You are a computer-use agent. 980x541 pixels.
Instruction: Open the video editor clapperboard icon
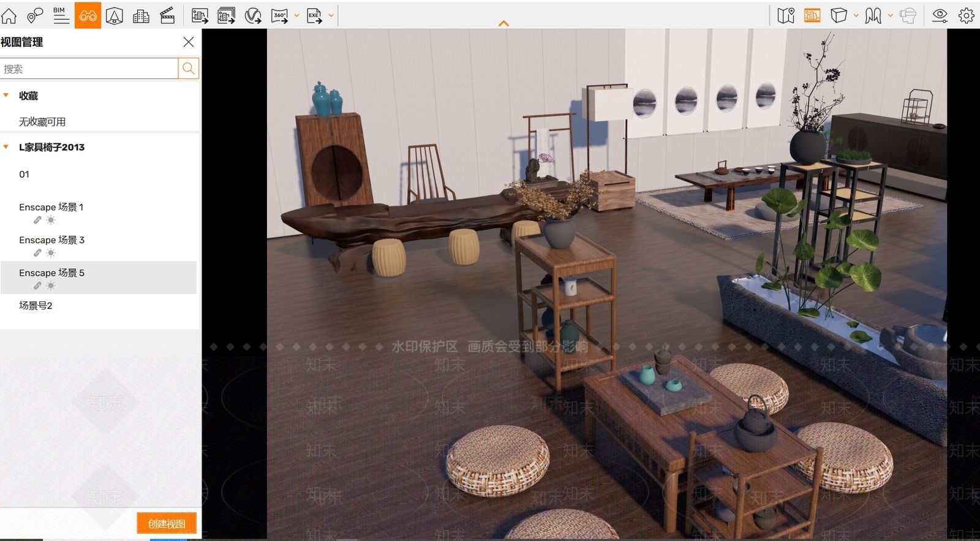[x=167, y=15]
